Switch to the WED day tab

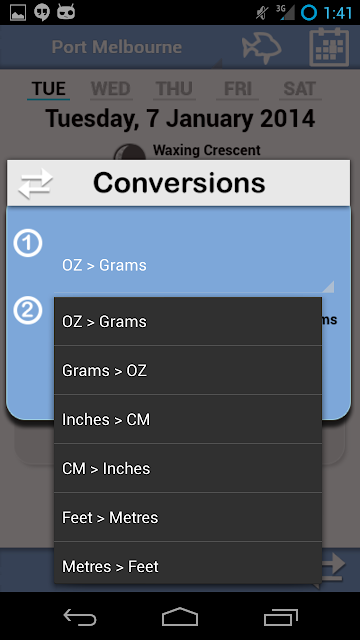[111, 89]
